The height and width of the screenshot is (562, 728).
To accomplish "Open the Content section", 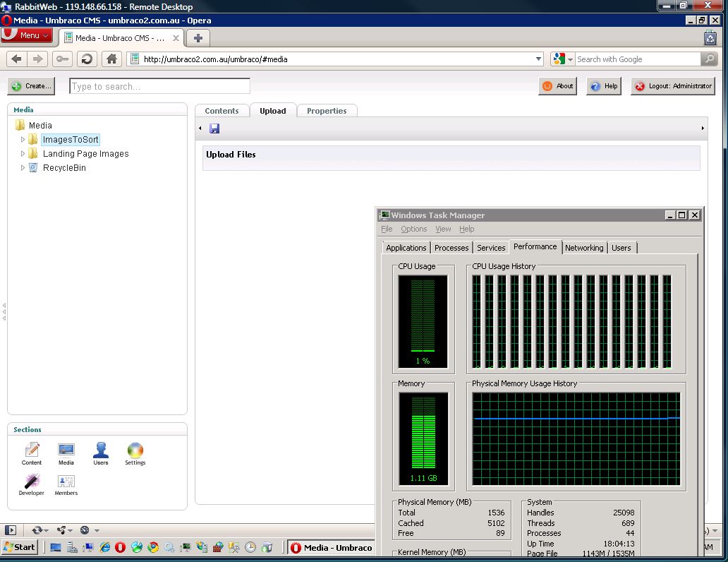I will tap(32, 454).
